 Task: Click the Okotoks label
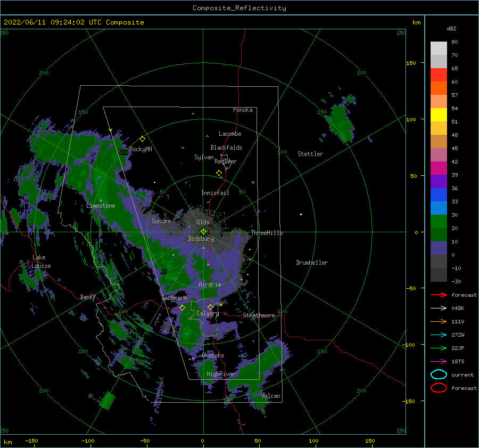click(213, 355)
